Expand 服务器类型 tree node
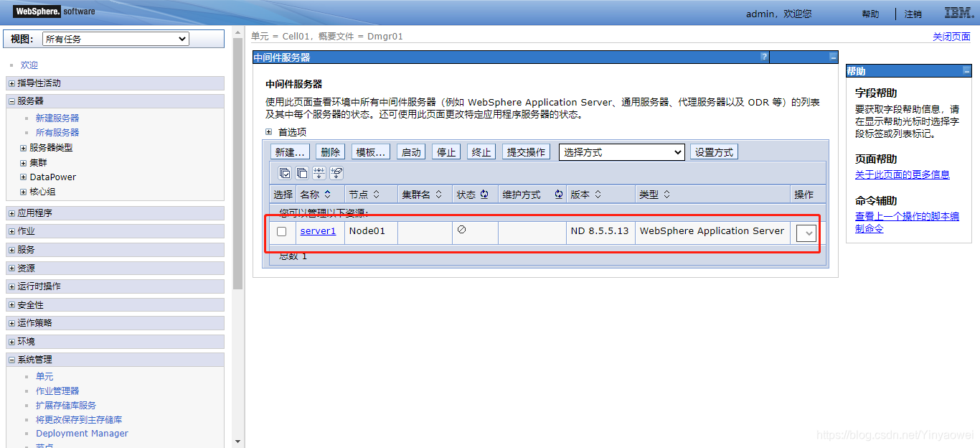Viewport: 980px width, 448px height. click(x=23, y=148)
